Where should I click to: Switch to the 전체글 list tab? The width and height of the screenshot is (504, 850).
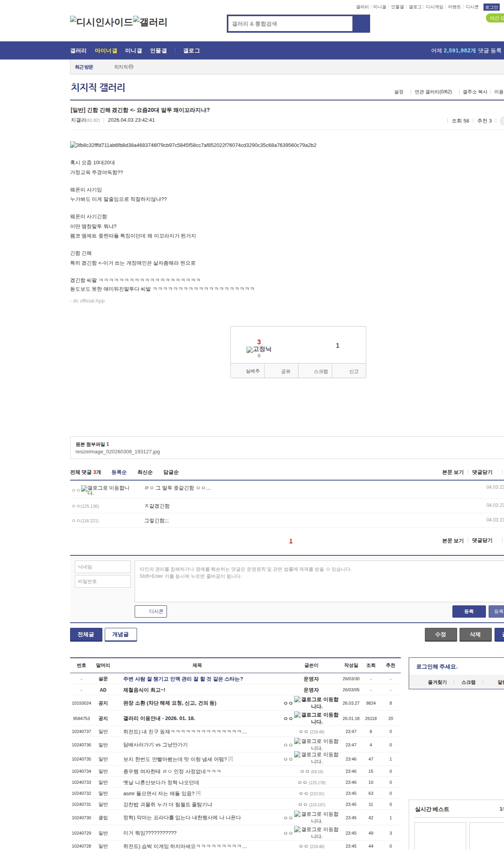click(86, 634)
